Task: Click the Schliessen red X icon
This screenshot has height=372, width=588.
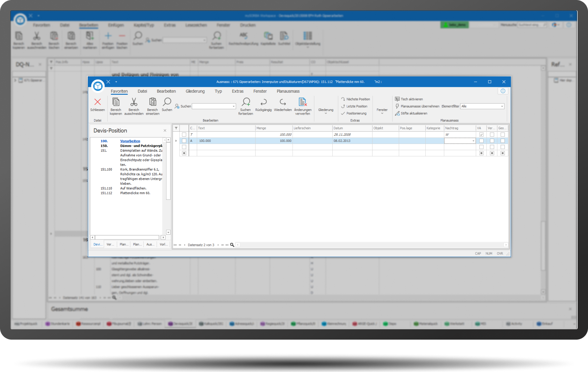Action: pos(98,102)
